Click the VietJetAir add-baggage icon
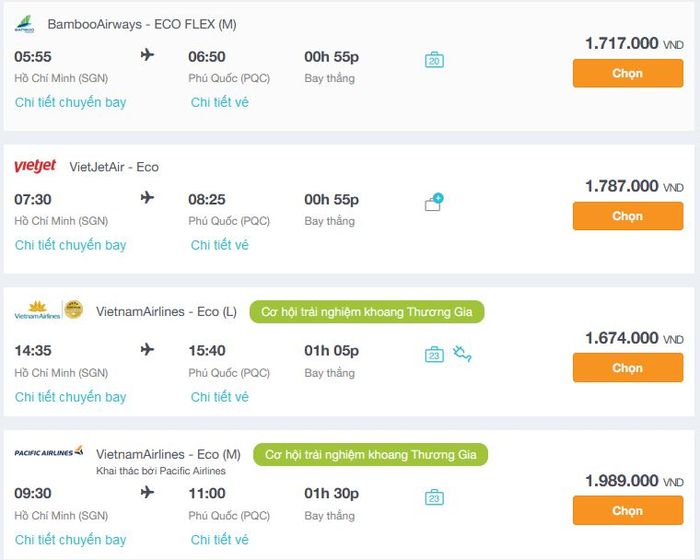The image size is (700, 560). (434, 203)
